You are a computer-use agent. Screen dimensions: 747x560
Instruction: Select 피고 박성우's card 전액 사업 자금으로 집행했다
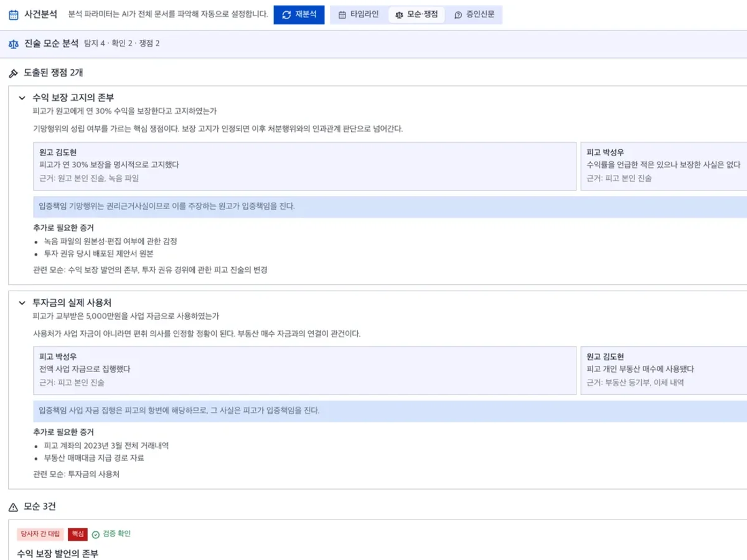click(x=305, y=371)
